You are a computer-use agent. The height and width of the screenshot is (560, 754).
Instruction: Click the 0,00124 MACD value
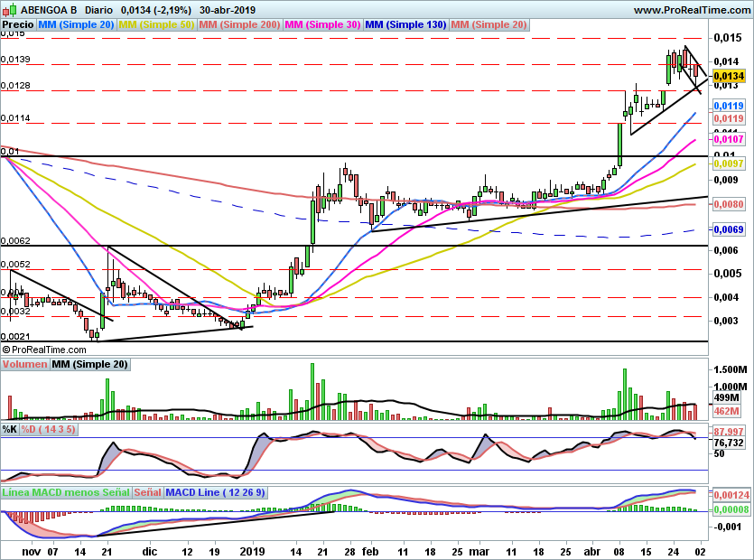(x=731, y=495)
